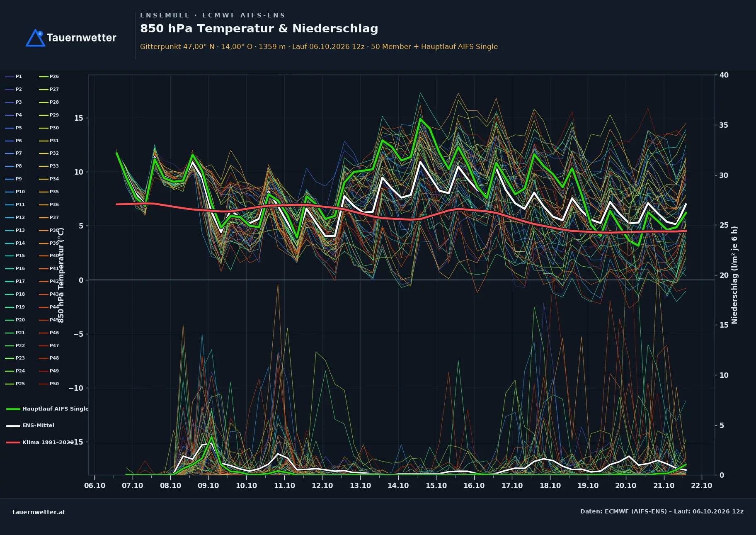Select the P30 legend entry
The height and width of the screenshot is (535, 756).
(x=49, y=128)
